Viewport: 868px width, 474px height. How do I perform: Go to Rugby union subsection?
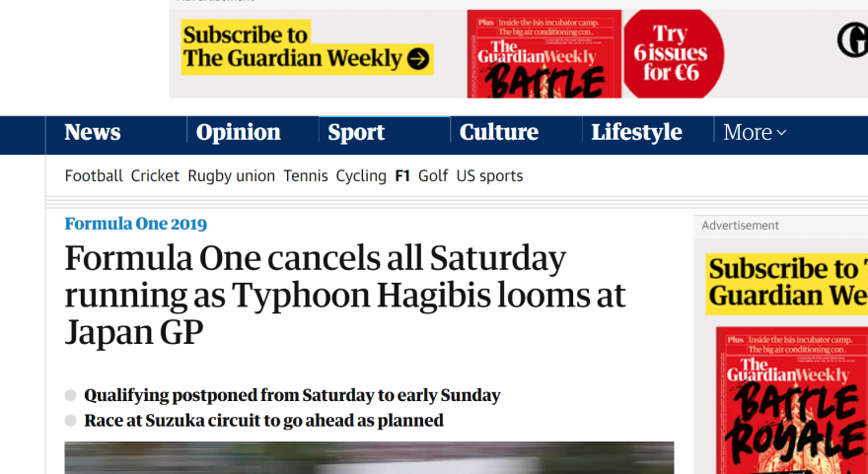coord(231,175)
